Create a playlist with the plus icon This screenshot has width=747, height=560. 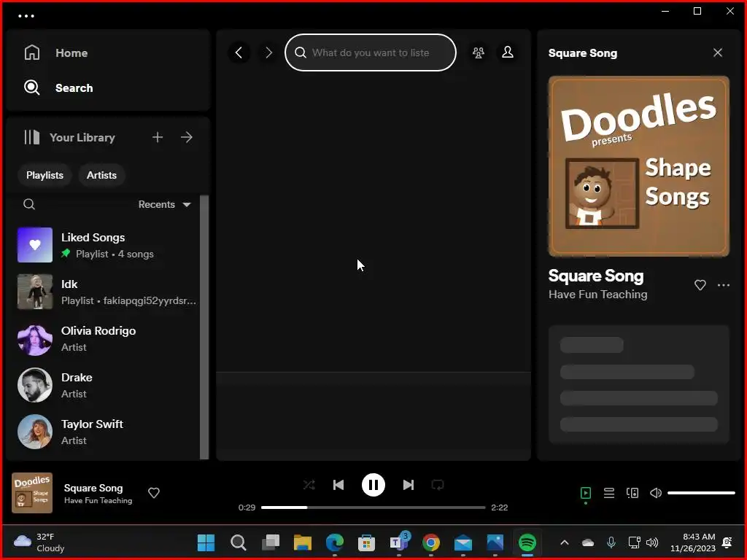158,137
